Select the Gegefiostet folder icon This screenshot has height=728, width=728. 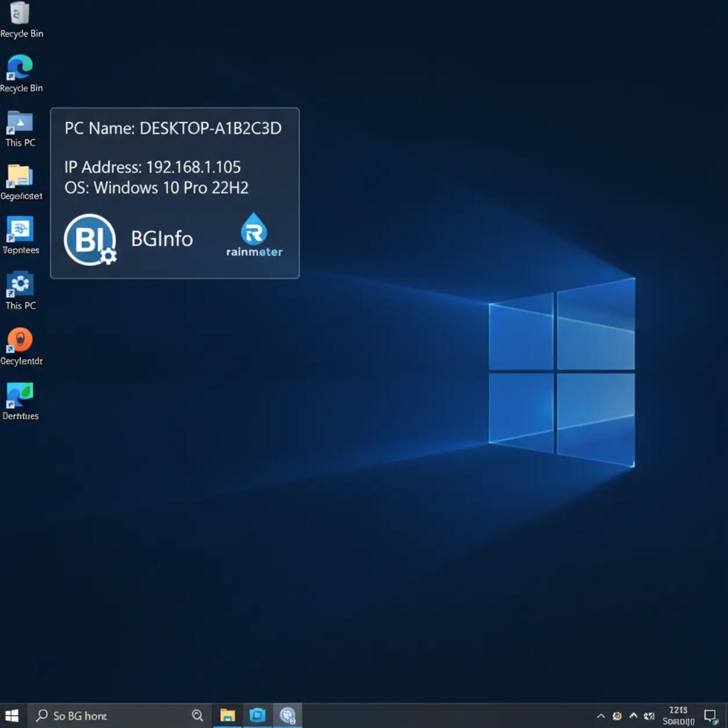click(20, 176)
